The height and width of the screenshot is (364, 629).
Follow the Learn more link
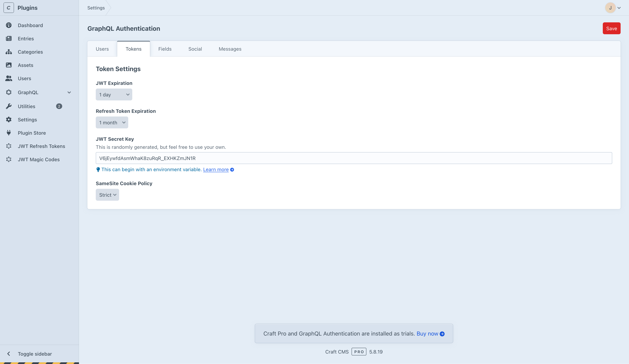point(216,169)
